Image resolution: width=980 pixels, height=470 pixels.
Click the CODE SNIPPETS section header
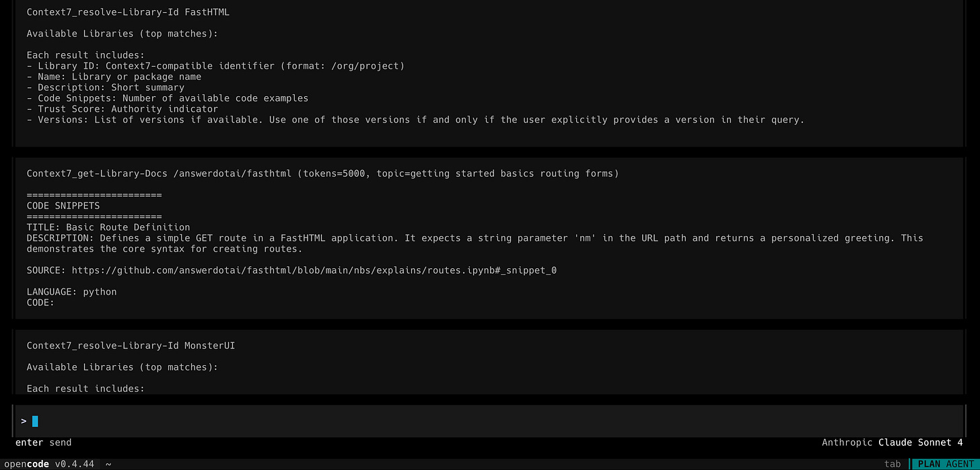63,206
